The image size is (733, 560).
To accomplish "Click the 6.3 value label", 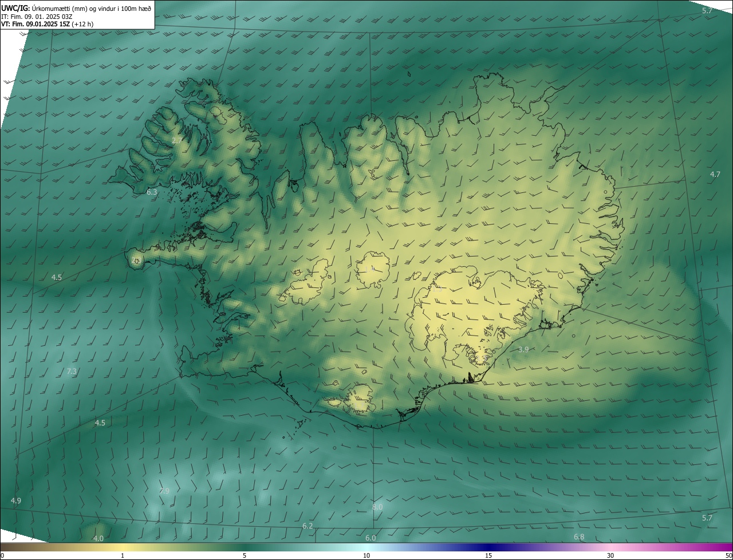I will point(152,192).
